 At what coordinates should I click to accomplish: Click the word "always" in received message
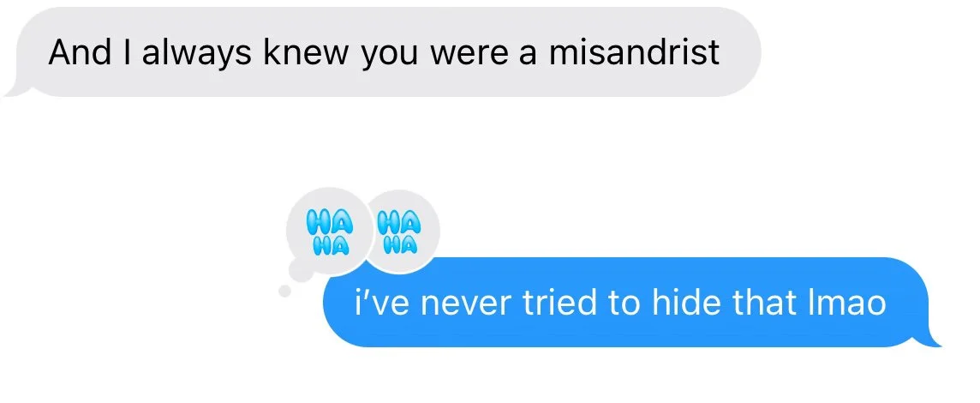197,54
